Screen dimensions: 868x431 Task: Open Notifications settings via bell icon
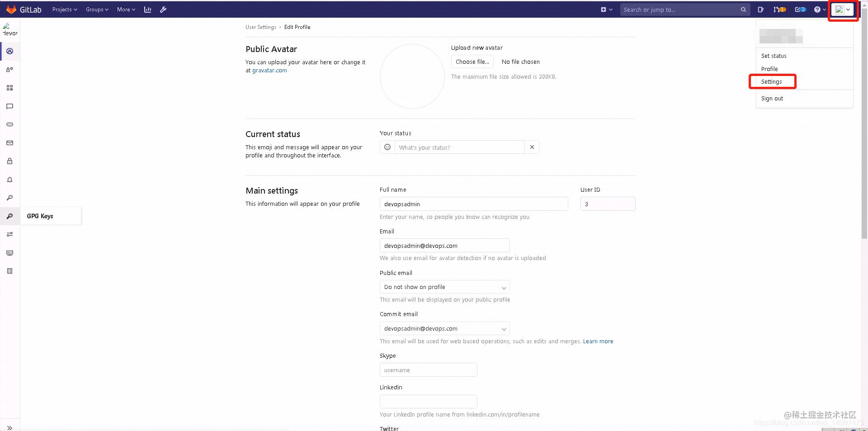(x=10, y=180)
